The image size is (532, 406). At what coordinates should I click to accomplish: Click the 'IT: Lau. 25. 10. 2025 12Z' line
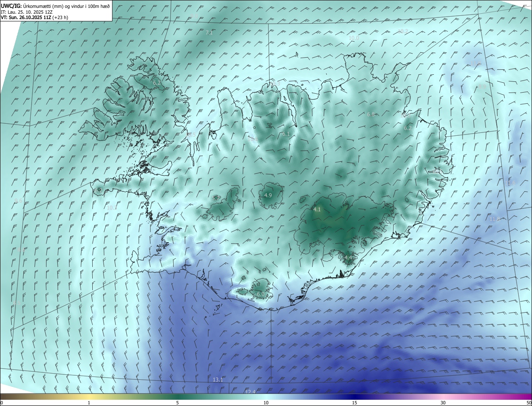26,12
